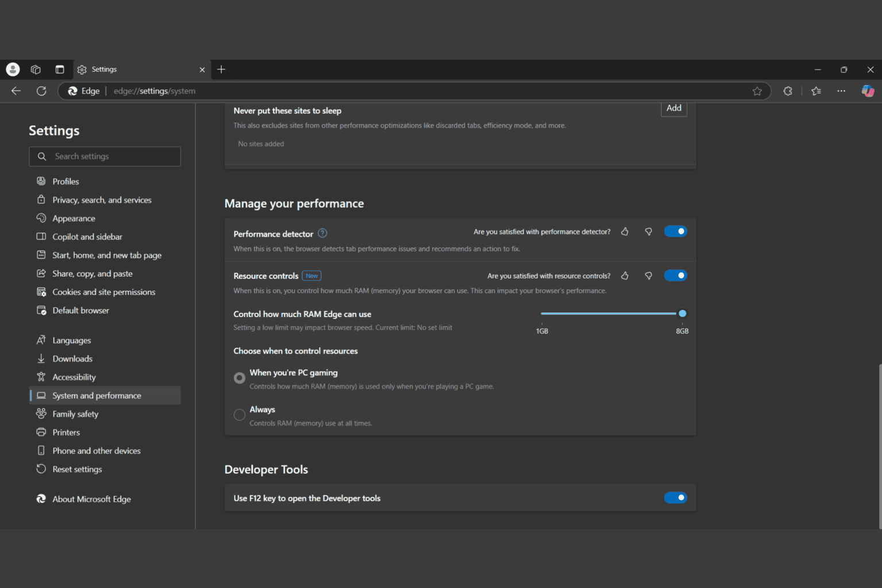Viewport: 882px width, 588px height.
Task: Open Privacy, search, and services section
Action: click(105, 200)
